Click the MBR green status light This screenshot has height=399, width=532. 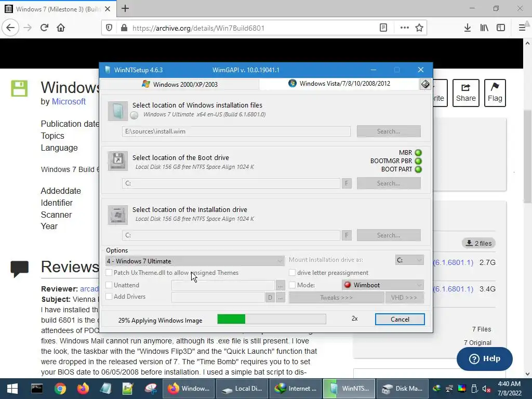[x=418, y=153]
